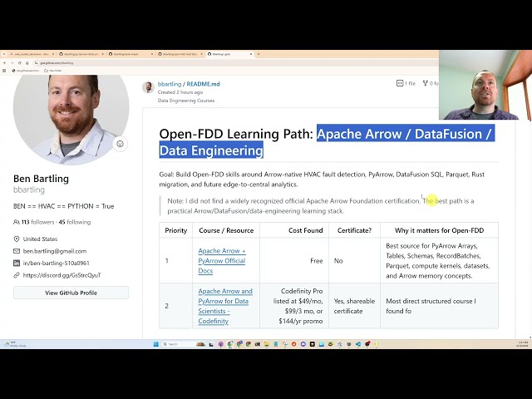Close the active gists tab

pos(251,54)
